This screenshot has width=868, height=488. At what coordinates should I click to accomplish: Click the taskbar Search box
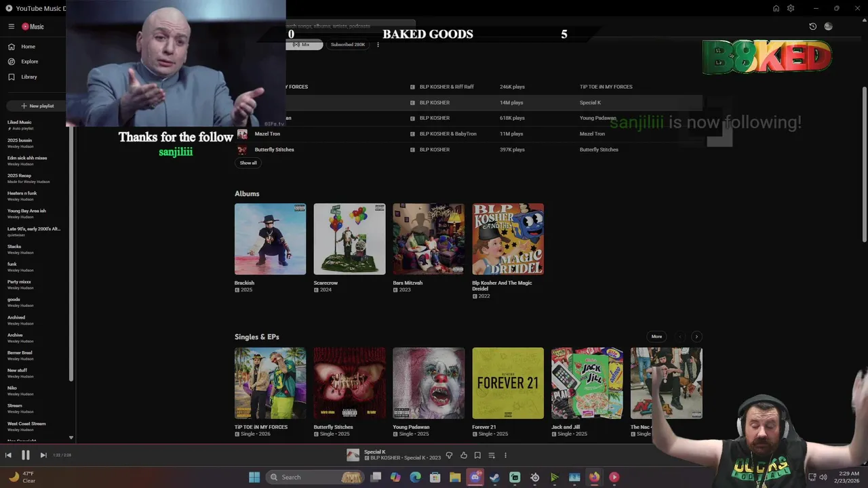[315, 477]
